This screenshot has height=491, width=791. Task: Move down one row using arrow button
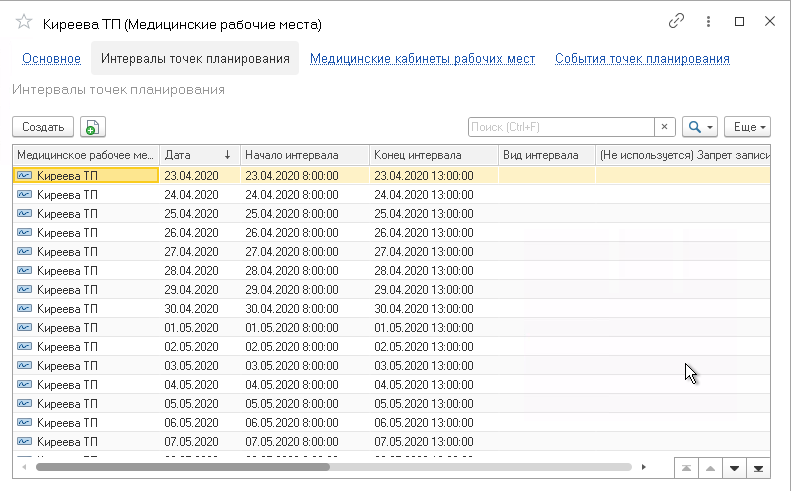tap(735, 467)
